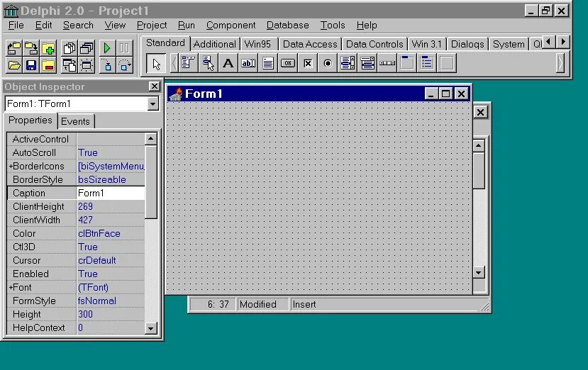Screen dimensions: 588x370
Task: Select the pointer arrow tool in palette
Action: pyautogui.click(x=156, y=63)
